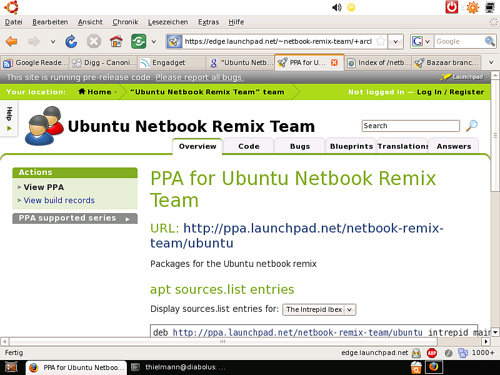Screen dimensions: 500x375
Task: Click the Google search engine icon
Action: pyautogui.click(x=417, y=42)
